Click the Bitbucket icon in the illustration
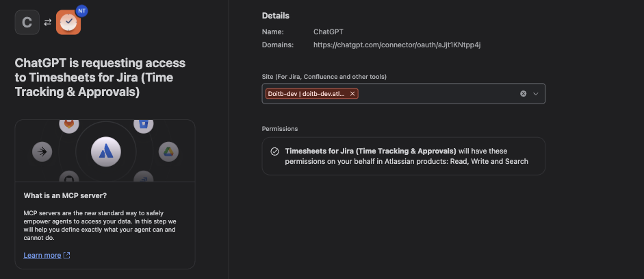This screenshot has height=279, width=644. point(143,125)
